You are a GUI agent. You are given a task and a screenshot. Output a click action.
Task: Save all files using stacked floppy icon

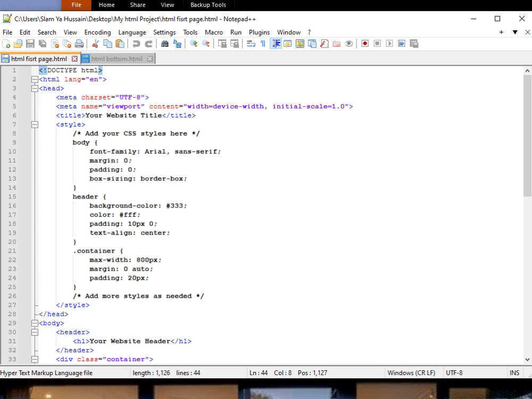click(x=43, y=44)
